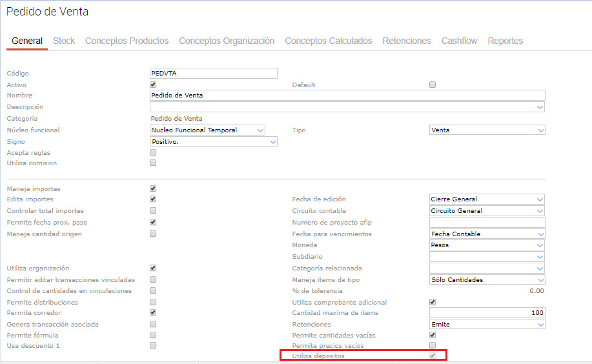Open the Tipo dropdown showing Venta
Screen dimensions: 592x364
coord(487,130)
